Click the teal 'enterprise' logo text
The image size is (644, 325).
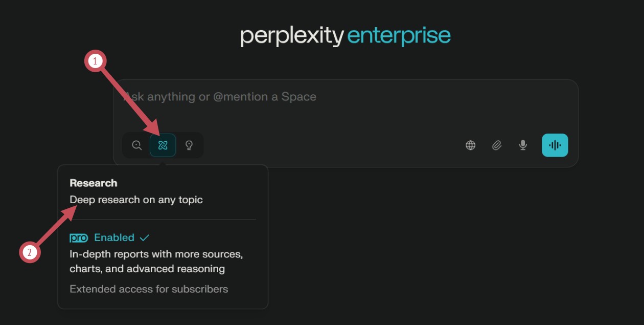tap(399, 36)
